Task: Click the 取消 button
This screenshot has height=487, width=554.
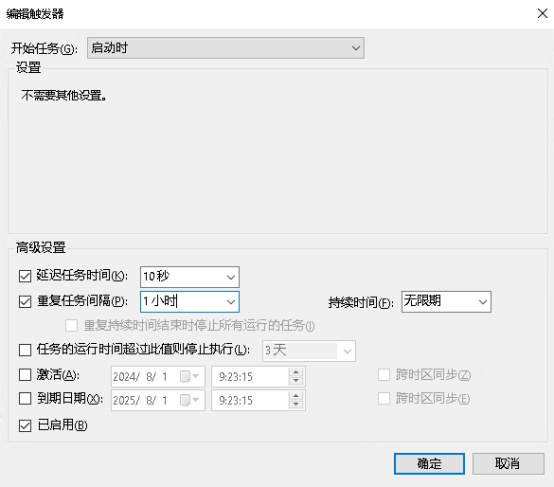Action: click(508, 464)
